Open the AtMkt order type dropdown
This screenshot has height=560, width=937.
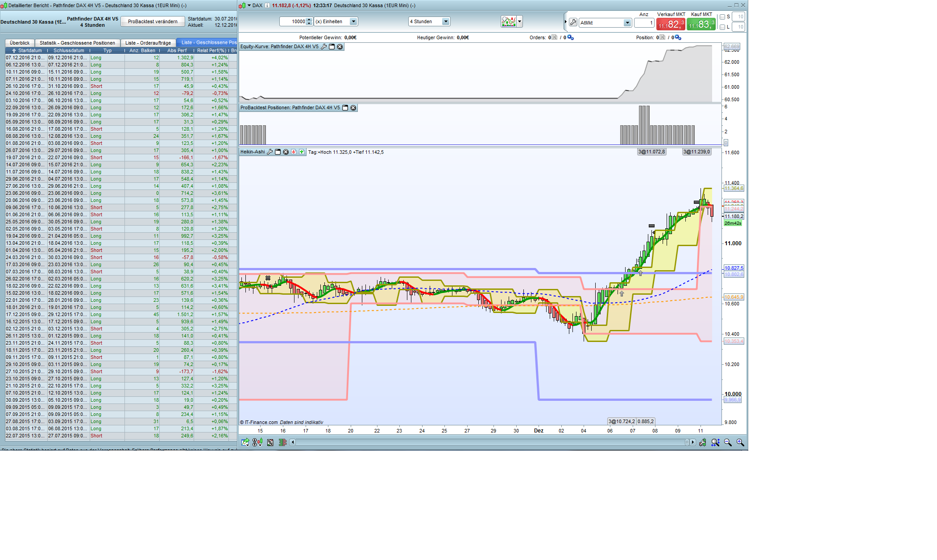tap(627, 23)
